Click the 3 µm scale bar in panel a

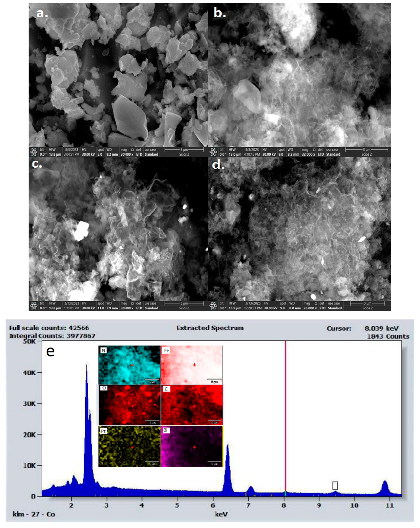coord(184,150)
